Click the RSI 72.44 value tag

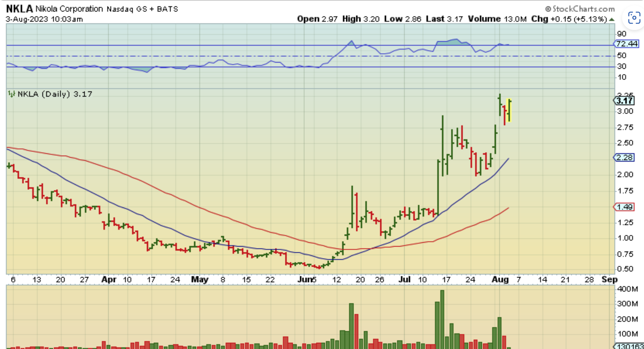coord(626,44)
